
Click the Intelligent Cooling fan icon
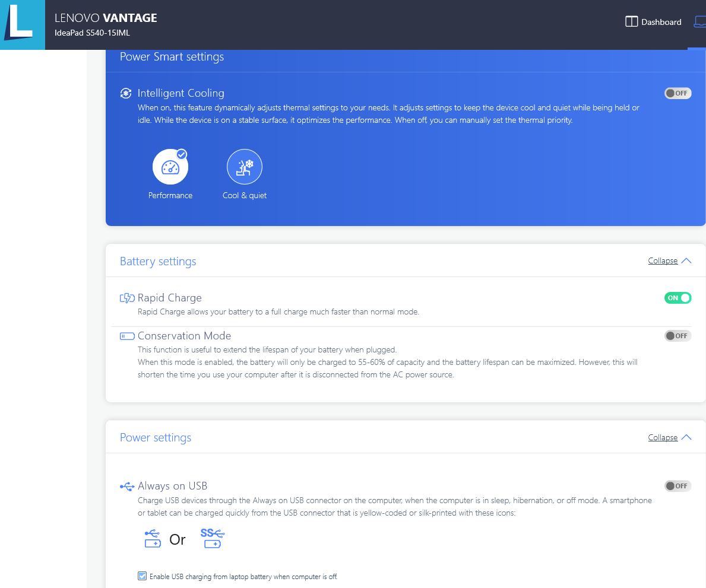coord(126,93)
